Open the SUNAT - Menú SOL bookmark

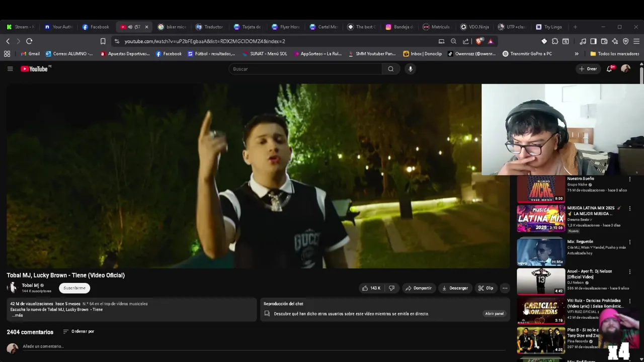pyautogui.click(x=265, y=54)
